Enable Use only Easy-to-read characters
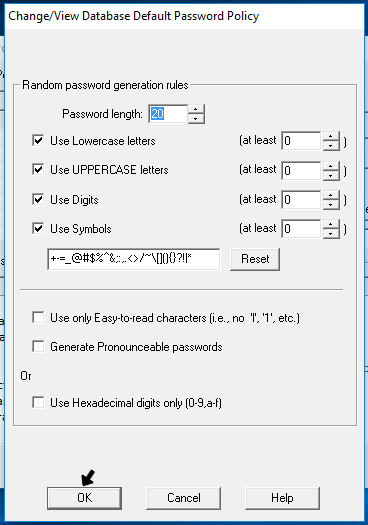 click(38, 317)
